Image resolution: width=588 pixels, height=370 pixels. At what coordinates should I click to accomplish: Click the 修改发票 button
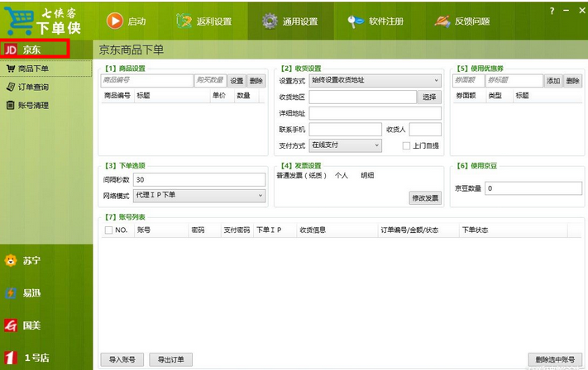(425, 197)
